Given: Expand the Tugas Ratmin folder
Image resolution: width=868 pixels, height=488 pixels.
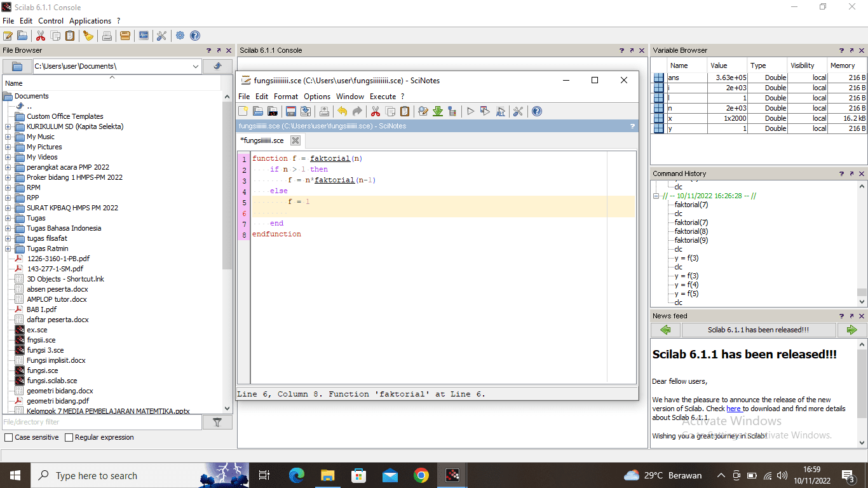Looking at the screenshot, I should (8, 248).
